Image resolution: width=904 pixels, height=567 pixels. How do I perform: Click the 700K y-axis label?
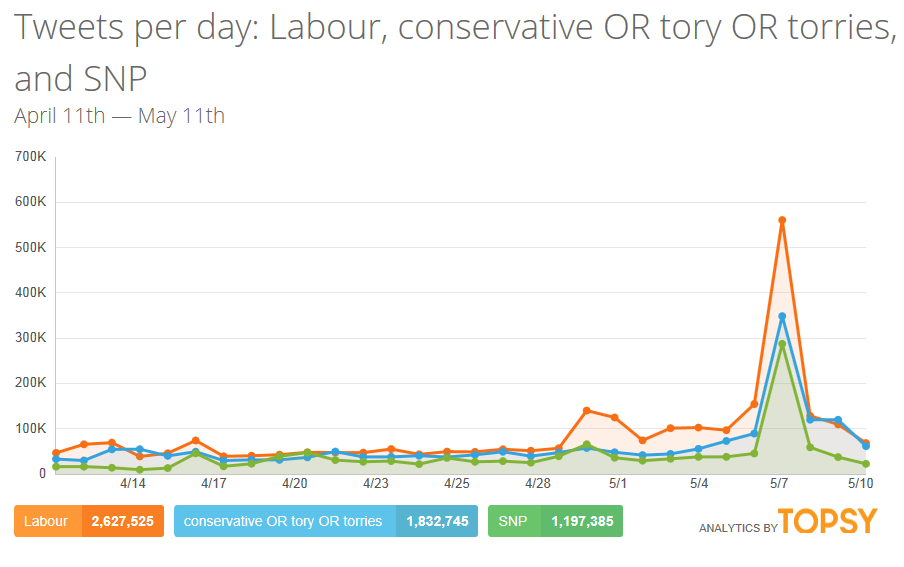tap(30, 156)
